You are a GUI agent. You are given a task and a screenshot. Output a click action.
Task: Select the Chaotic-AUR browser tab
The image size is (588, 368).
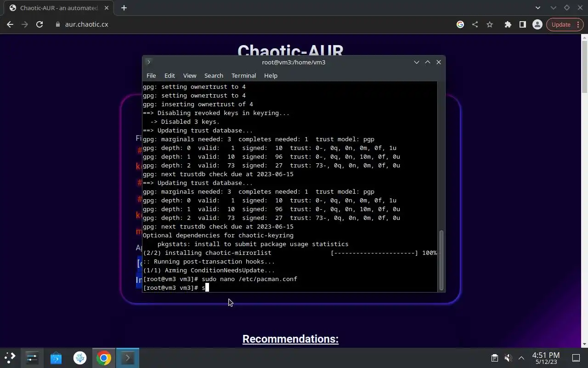click(x=59, y=8)
